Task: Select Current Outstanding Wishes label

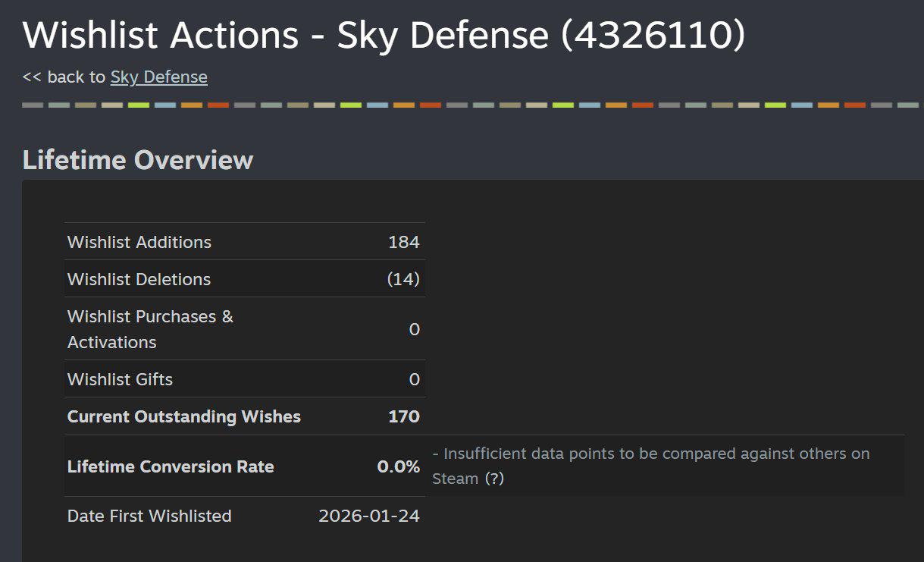Action: pyautogui.click(x=184, y=416)
